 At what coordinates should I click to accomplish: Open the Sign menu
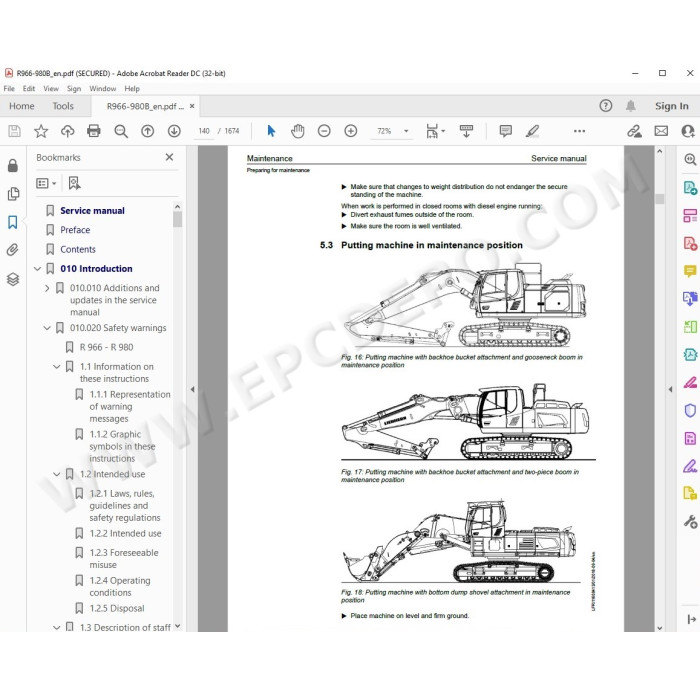pos(74,88)
